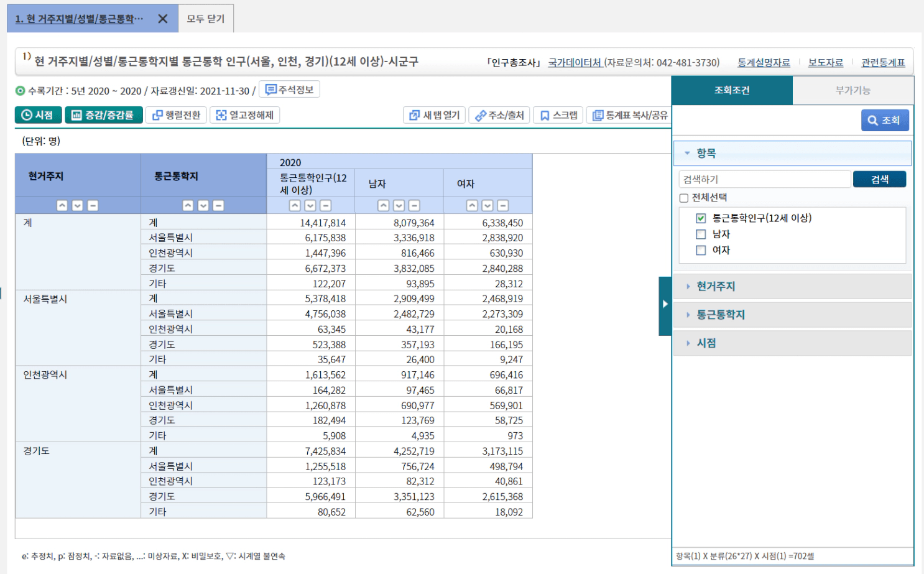Viewport: 924px width, 574px height.
Task: Focus the 검색하기 search field
Action: (x=765, y=179)
